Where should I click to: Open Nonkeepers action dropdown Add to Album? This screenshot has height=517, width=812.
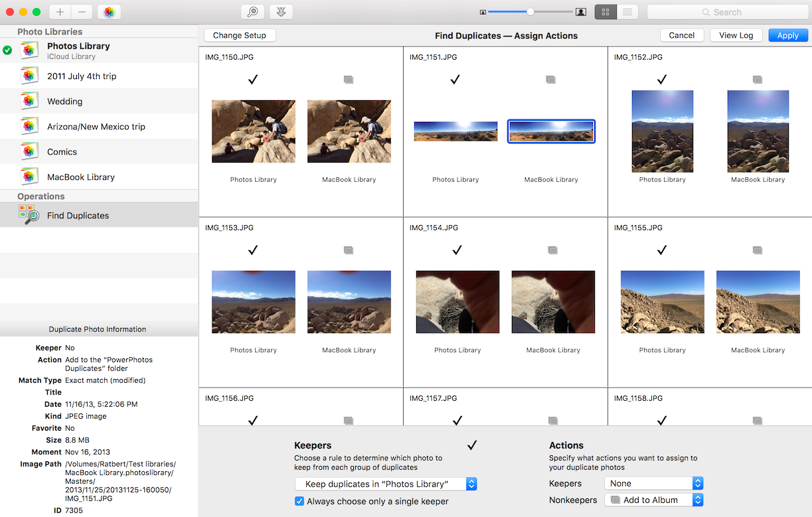(x=653, y=500)
